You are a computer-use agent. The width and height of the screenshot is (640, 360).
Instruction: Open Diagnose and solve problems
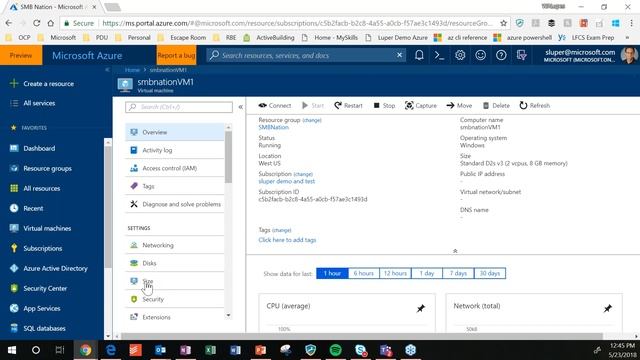(x=175, y=204)
